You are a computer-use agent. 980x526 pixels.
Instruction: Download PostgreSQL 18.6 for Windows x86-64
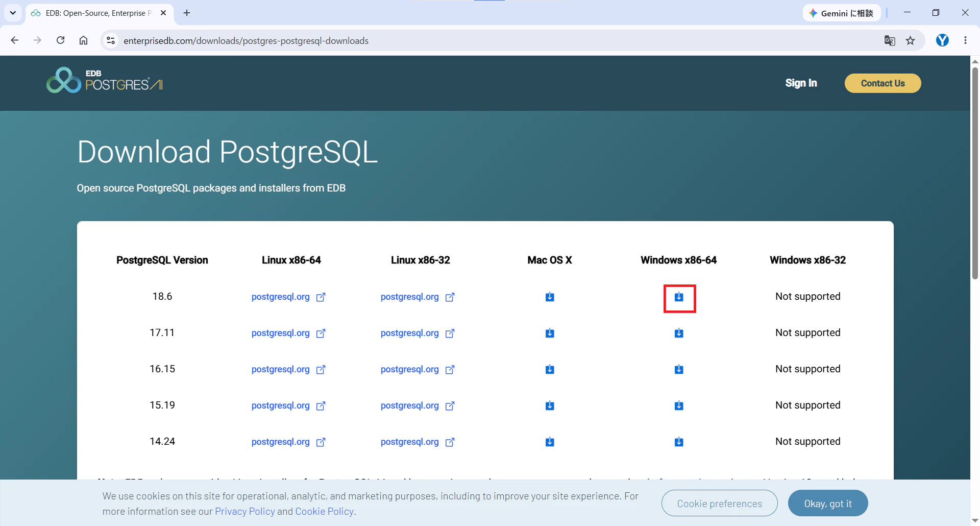click(x=679, y=297)
